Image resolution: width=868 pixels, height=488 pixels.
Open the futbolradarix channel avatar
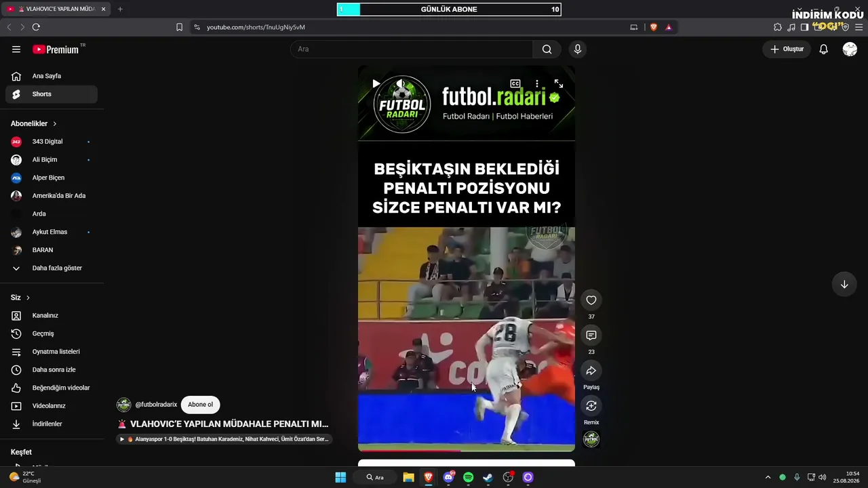123,405
